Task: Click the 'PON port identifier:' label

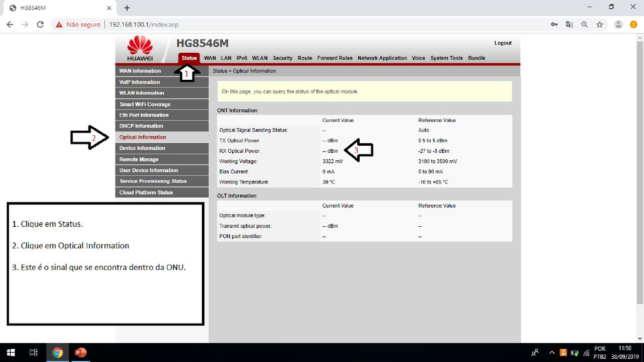Action: click(x=241, y=236)
